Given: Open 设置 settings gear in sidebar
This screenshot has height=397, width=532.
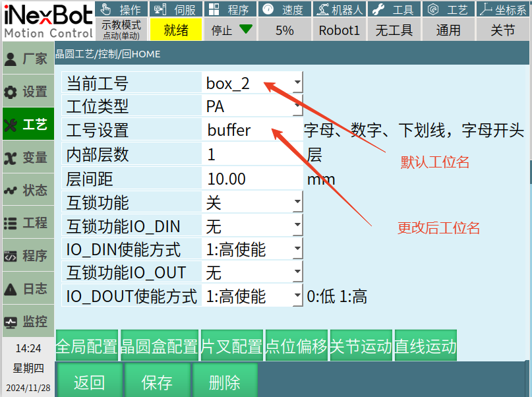Looking at the screenshot, I should pyautogui.click(x=11, y=92).
